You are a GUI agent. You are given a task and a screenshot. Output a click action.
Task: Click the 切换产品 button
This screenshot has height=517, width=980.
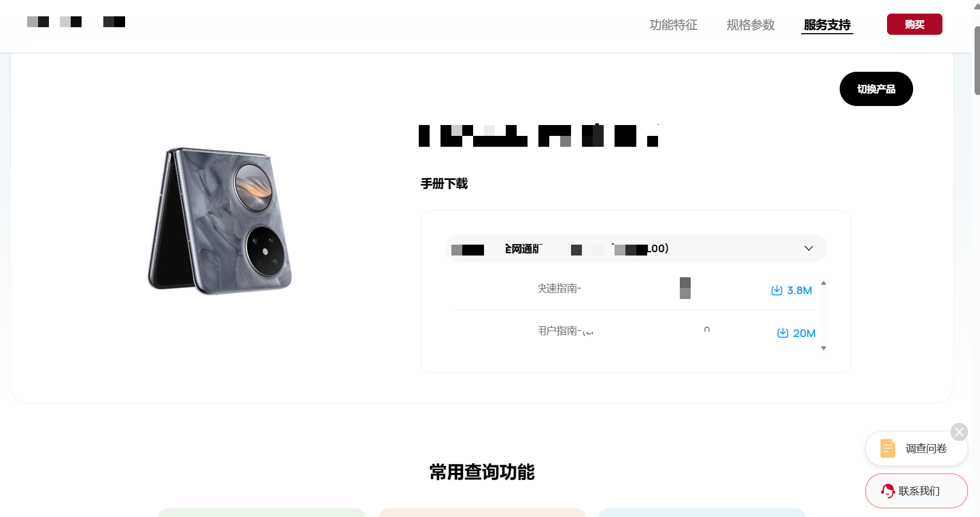(876, 89)
